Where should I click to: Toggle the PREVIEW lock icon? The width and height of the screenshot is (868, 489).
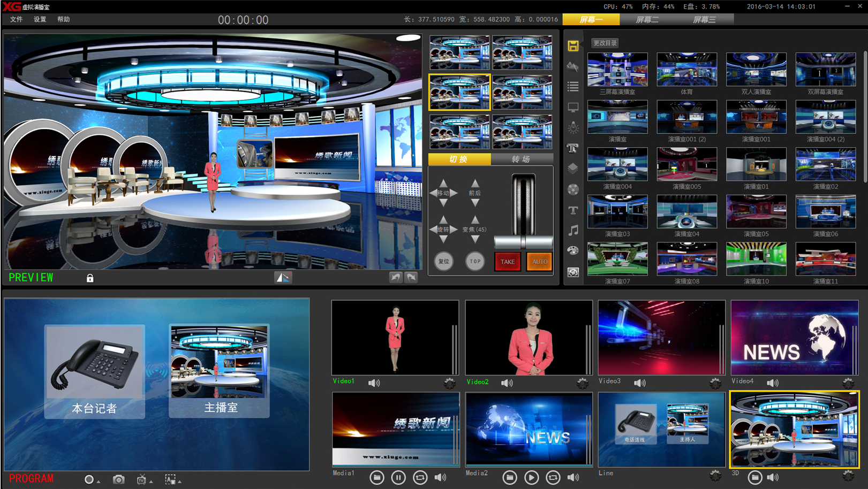[x=90, y=278]
